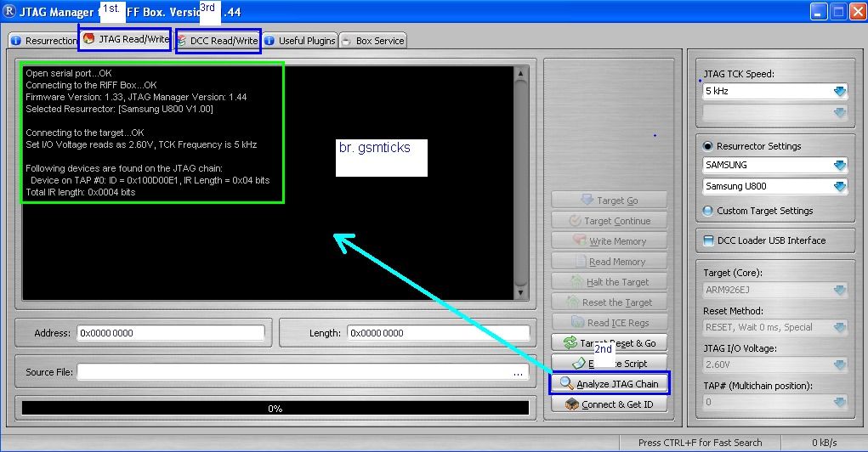Click the Read ICE Regs icon
Viewport: 868px width, 452px height.
click(x=577, y=322)
